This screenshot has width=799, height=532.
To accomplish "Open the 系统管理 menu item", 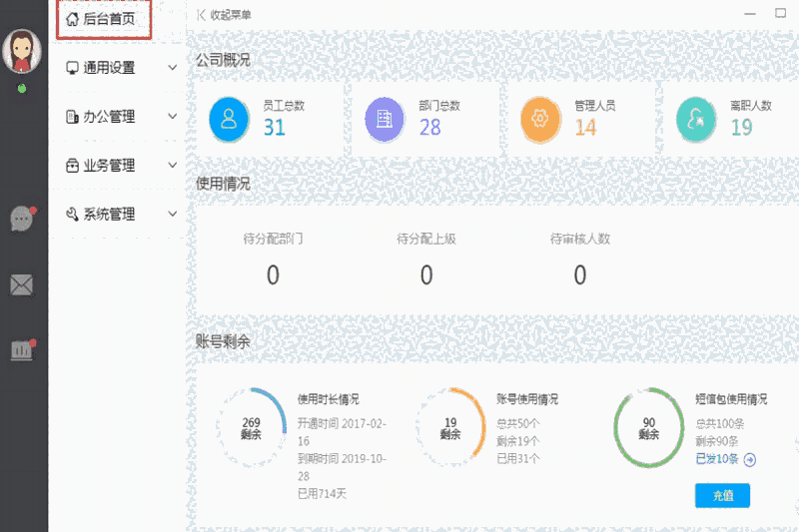I will (x=108, y=215).
